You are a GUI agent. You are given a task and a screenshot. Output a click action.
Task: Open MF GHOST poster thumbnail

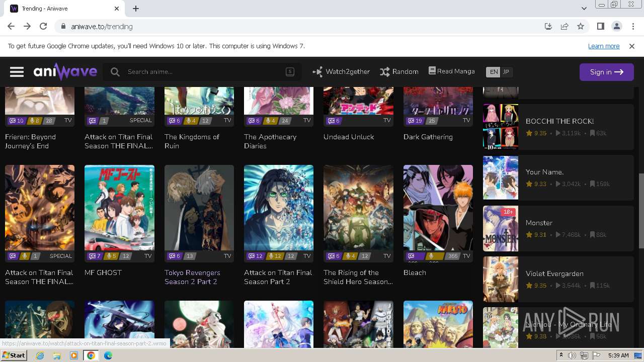pos(119,208)
